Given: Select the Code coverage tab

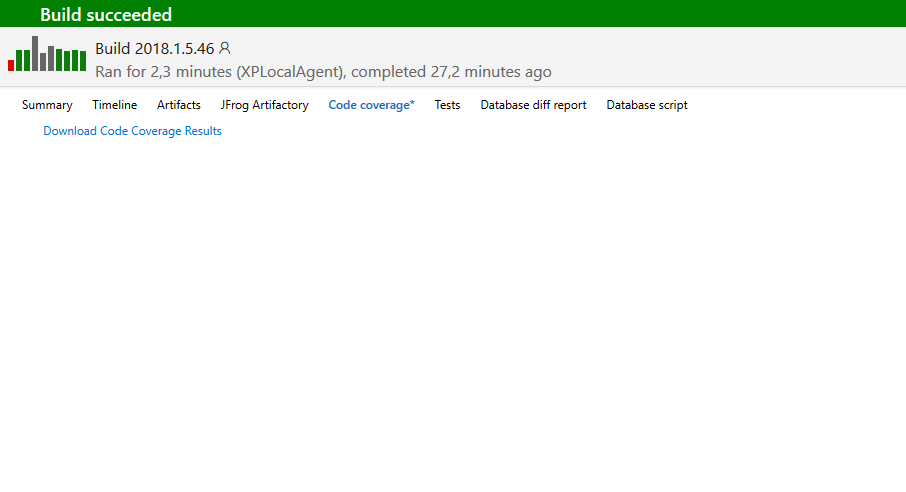Looking at the screenshot, I should 372,105.
